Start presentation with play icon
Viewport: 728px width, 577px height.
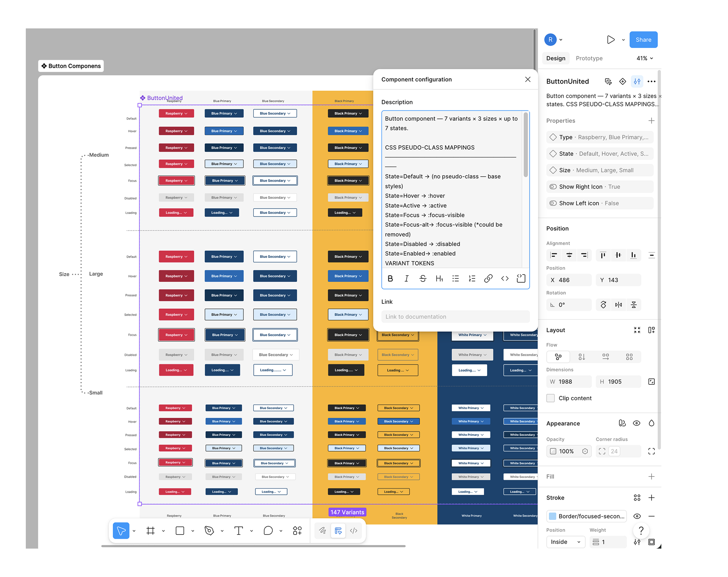[x=611, y=40]
